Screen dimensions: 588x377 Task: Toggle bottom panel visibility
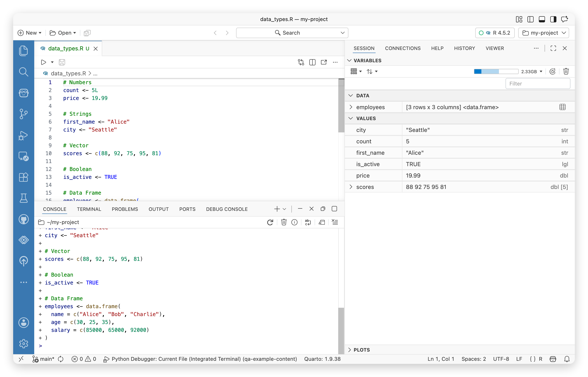point(542,19)
